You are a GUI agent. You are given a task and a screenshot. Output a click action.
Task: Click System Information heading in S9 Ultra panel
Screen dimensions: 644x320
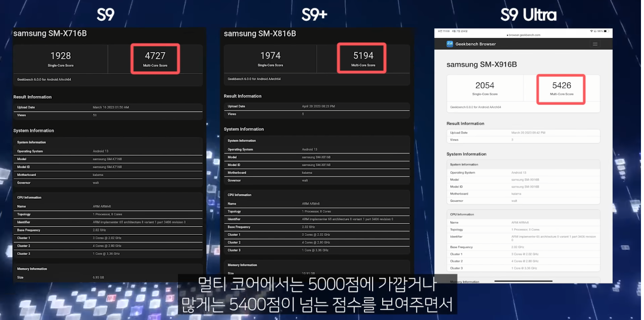pos(467,154)
